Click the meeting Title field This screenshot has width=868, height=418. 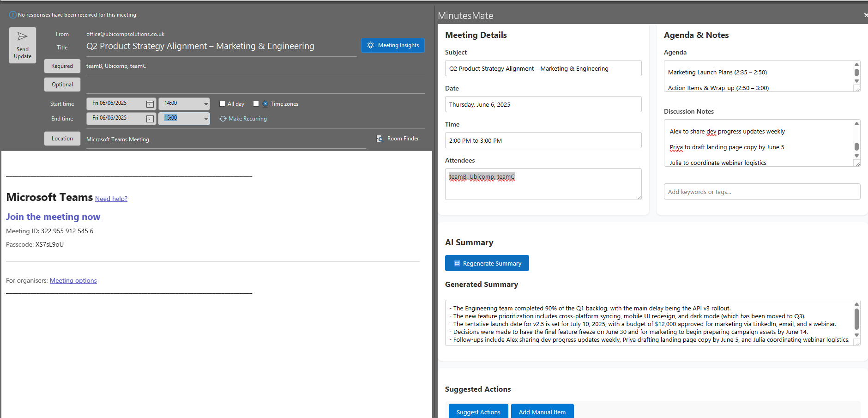[x=222, y=46]
